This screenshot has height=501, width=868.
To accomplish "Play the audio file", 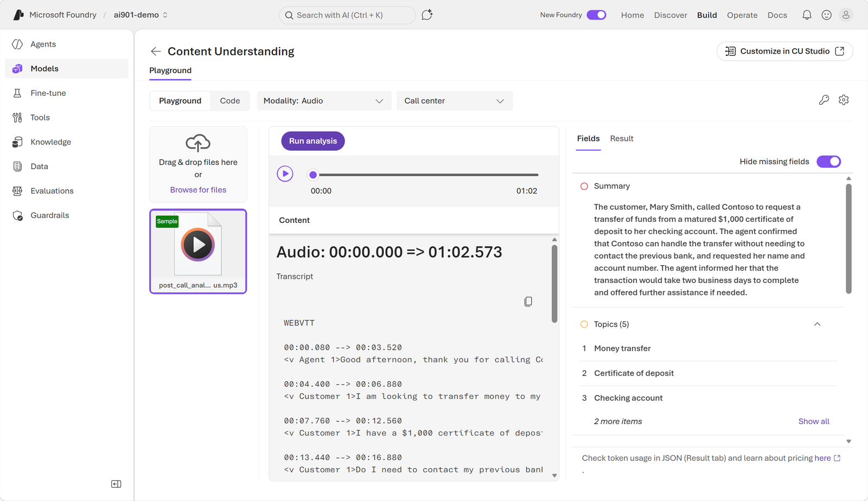I will (x=285, y=174).
